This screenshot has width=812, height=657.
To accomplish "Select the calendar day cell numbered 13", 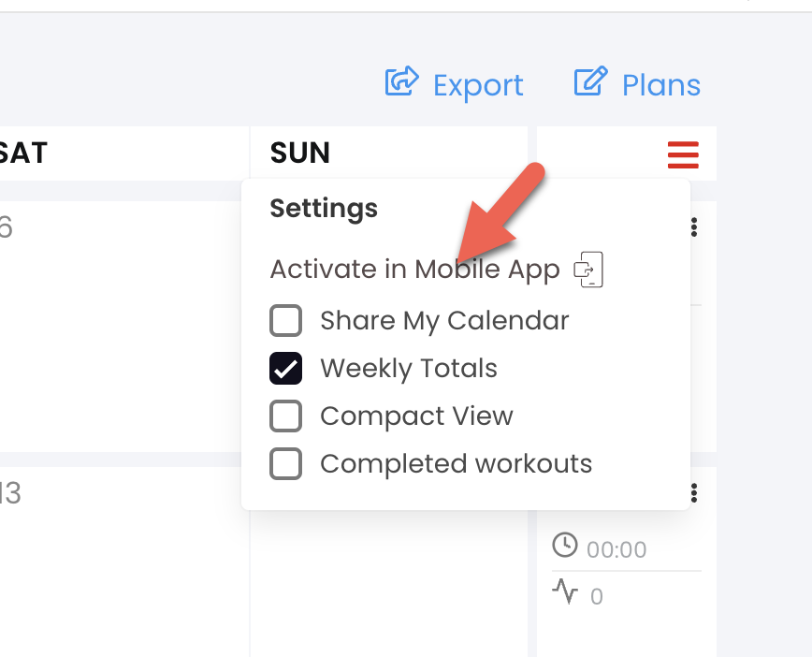I will pos(124,562).
